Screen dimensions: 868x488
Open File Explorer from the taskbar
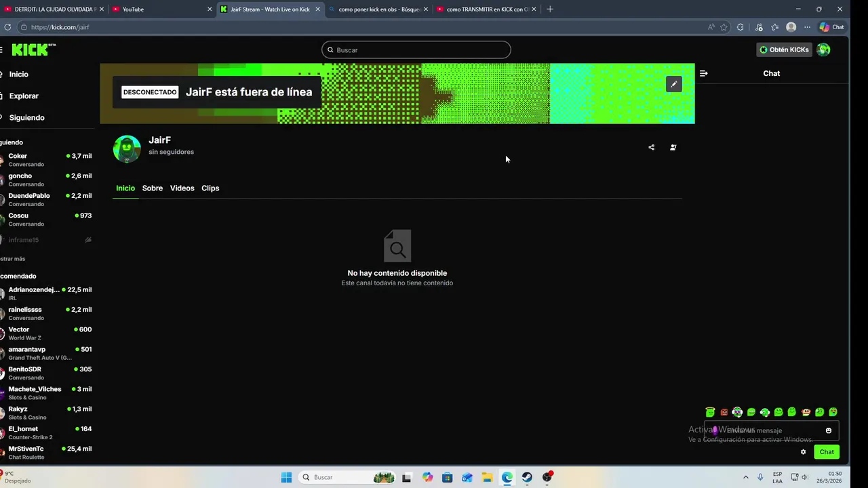[487, 477]
